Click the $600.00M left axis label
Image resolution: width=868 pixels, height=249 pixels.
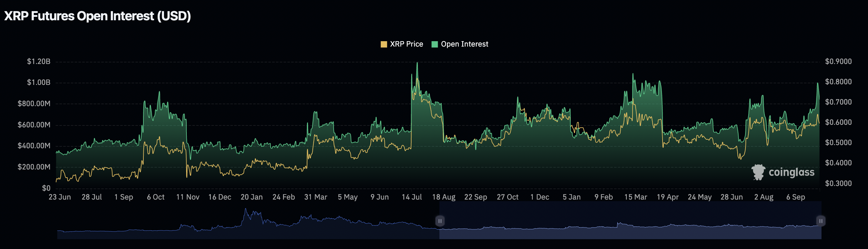point(34,125)
